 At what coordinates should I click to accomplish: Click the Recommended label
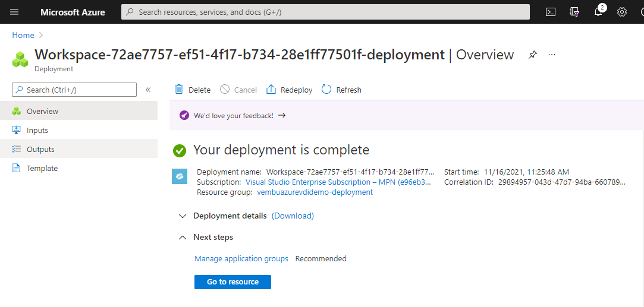point(321,259)
